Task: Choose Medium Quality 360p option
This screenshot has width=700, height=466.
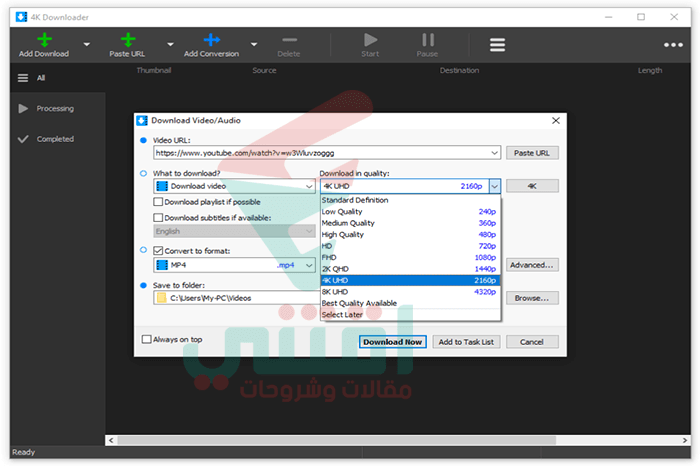Action: [410, 223]
